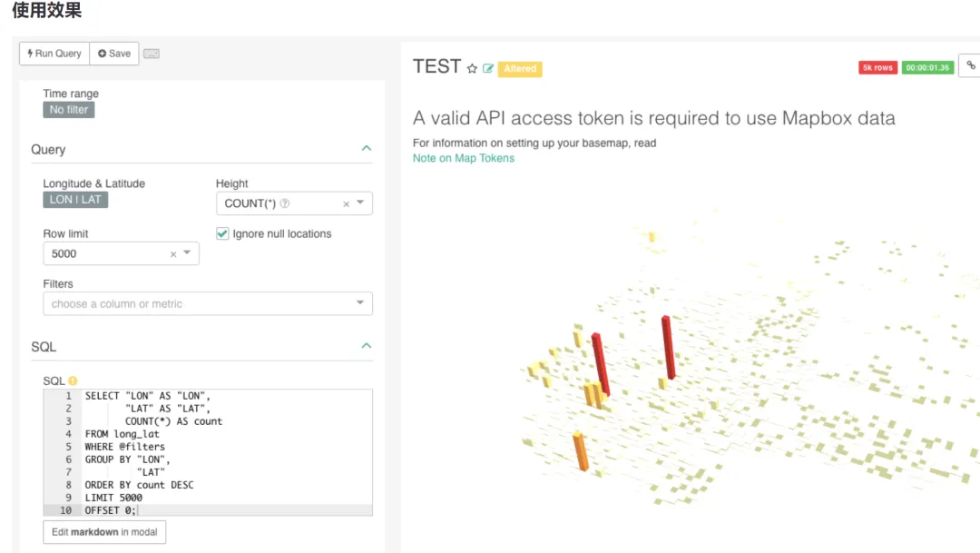Image resolution: width=980 pixels, height=553 pixels.
Task: Open the Filters column or metric dropdown
Action: [360, 303]
